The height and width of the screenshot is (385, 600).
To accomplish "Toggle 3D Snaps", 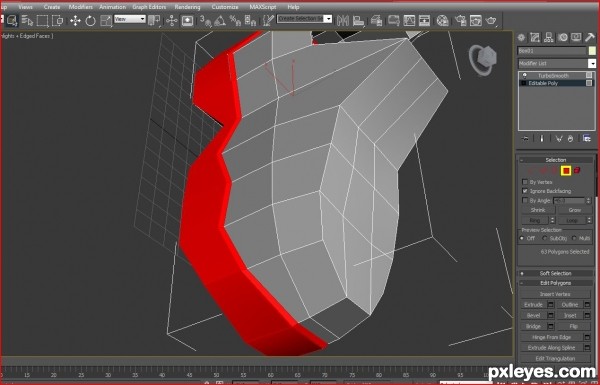I will pos(206,20).
